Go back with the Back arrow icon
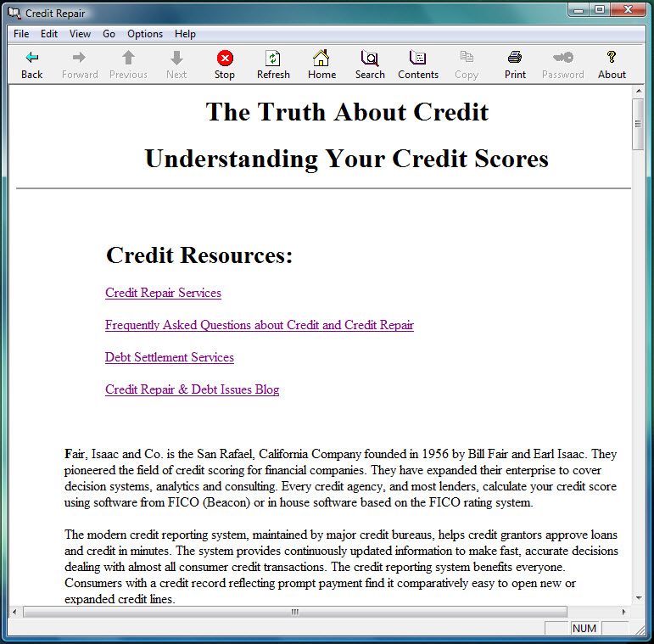The width and height of the screenshot is (654, 644). pos(32,58)
